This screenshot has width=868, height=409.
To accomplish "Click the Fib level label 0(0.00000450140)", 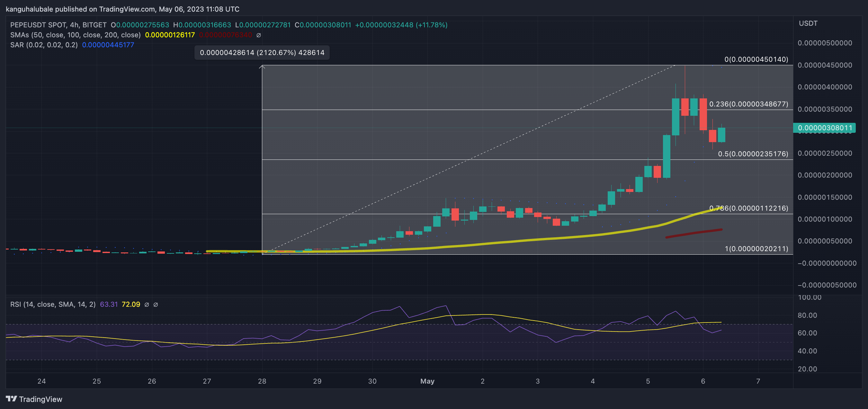I will coord(756,59).
